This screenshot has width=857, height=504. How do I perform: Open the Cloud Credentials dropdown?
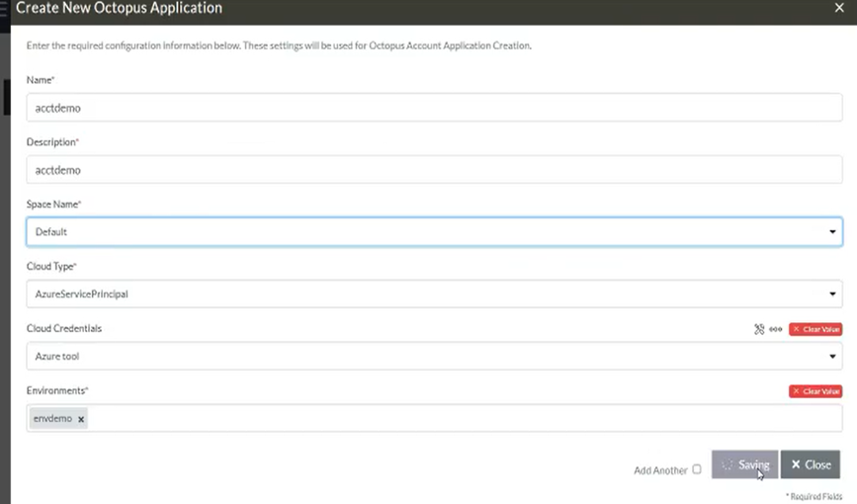point(435,357)
